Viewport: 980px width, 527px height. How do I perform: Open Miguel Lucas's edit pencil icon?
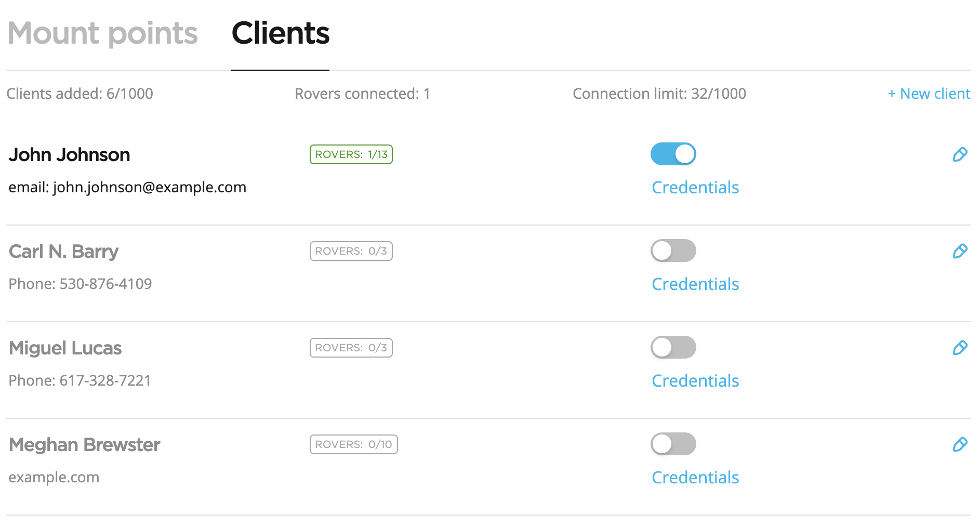pyautogui.click(x=961, y=348)
